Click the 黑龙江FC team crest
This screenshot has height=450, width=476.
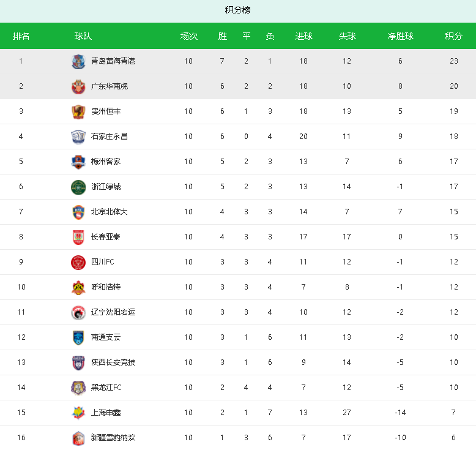point(78,388)
